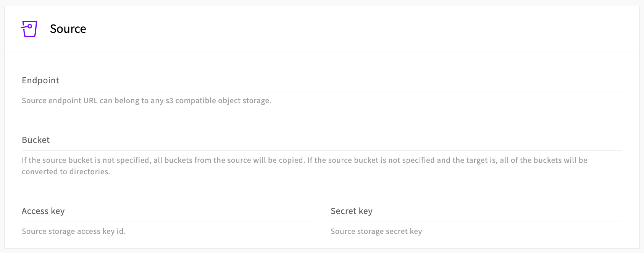Image resolution: width=644 pixels, height=253 pixels.
Task: Click into the Bucket input field
Action: tap(321, 141)
